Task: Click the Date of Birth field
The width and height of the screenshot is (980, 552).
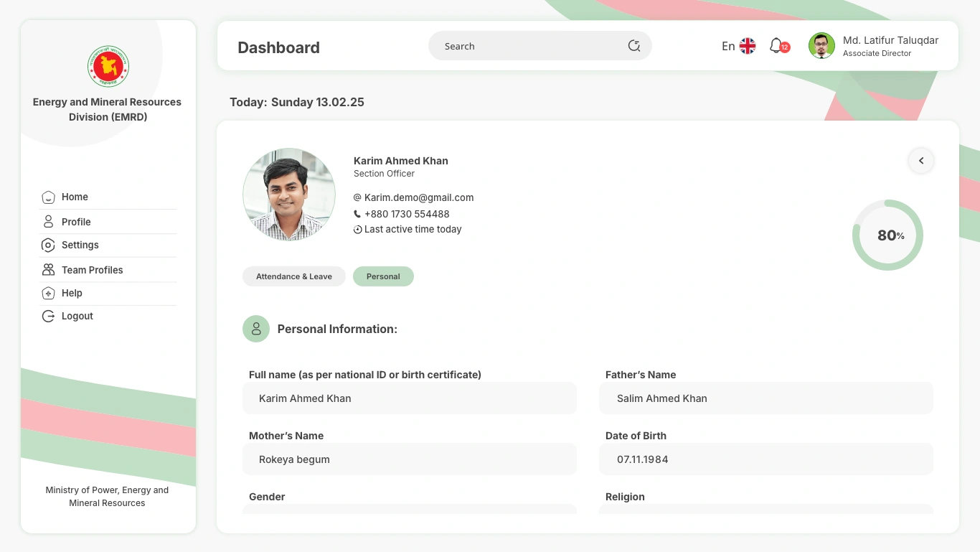Action: click(x=766, y=459)
